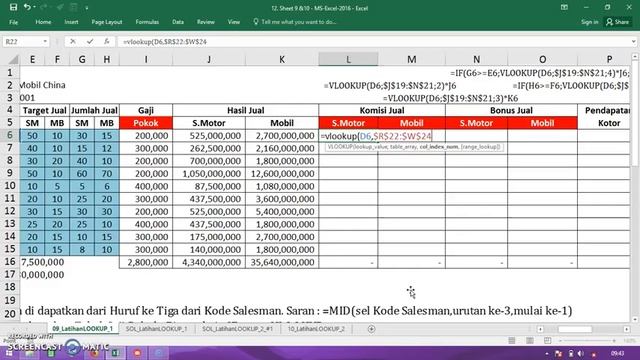This screenshot has width=640, height=360.
Task: Open the Page Layout ribbon tab
Action: (x=107, y=22)
